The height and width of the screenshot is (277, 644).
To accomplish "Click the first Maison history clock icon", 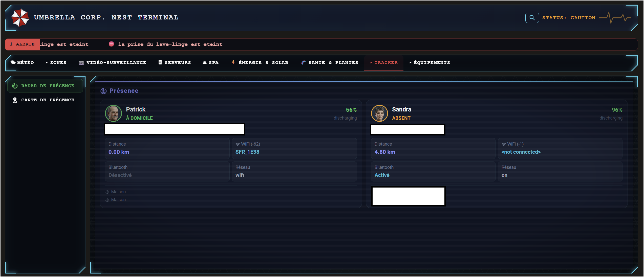I will tap(107, 192).
